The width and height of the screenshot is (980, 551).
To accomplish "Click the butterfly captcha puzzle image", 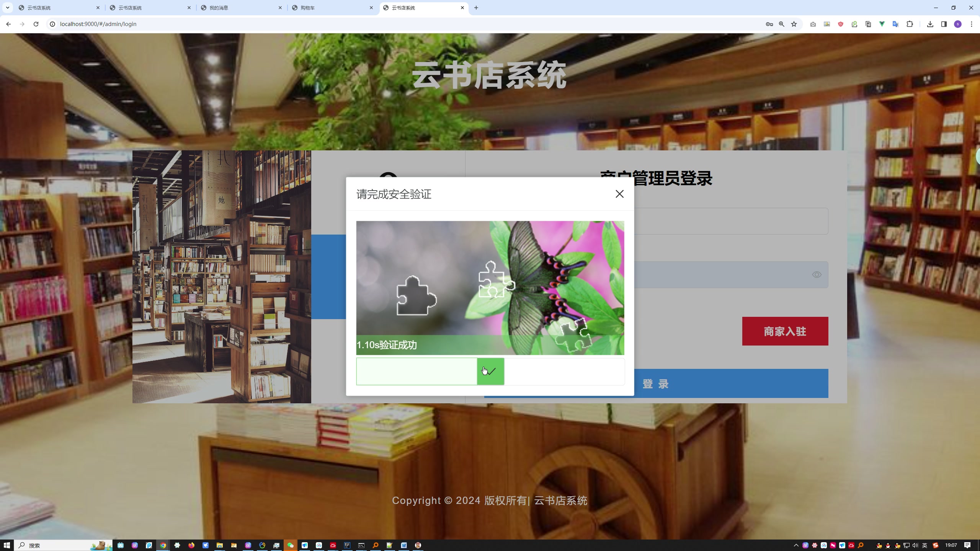I will coord(490,288).
